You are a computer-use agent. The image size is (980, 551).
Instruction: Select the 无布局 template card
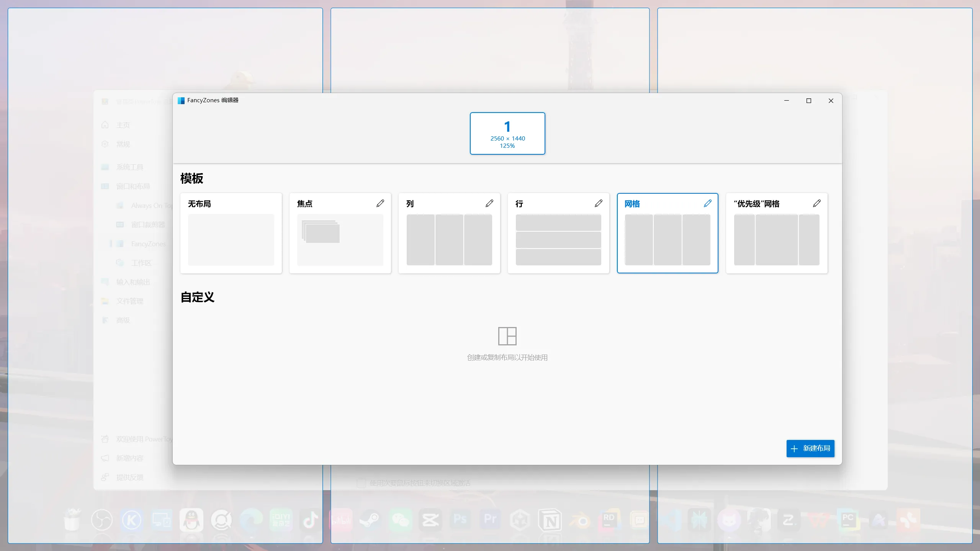point(231,239)
